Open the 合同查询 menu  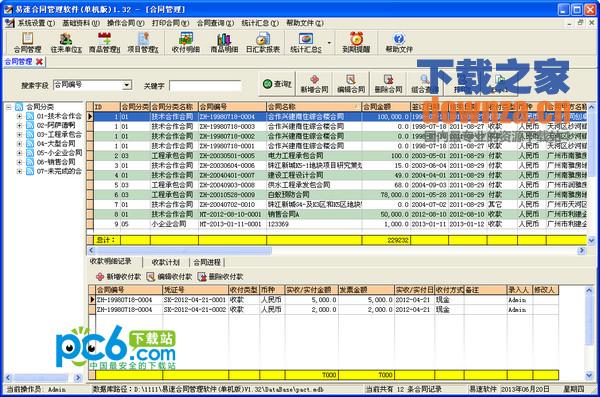(215, 23)
